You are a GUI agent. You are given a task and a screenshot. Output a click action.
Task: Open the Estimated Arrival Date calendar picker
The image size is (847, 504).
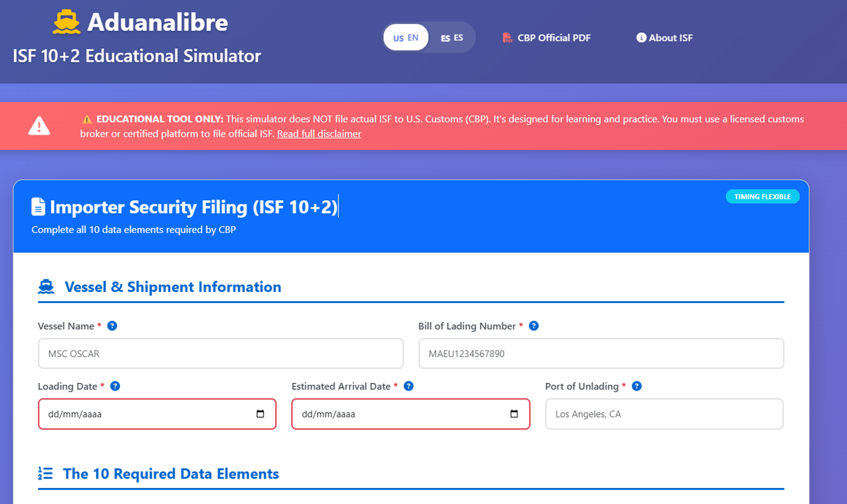click(514, 414)
